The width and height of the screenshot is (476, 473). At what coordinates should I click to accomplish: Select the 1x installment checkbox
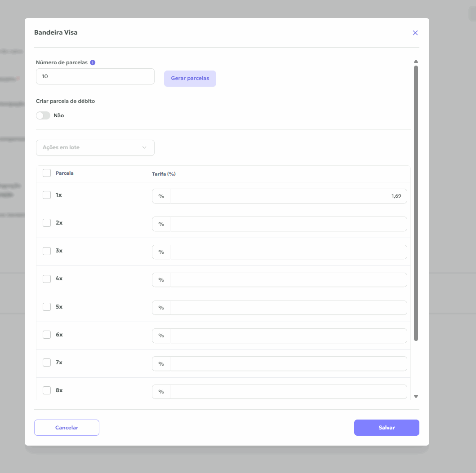coord(47,195)
